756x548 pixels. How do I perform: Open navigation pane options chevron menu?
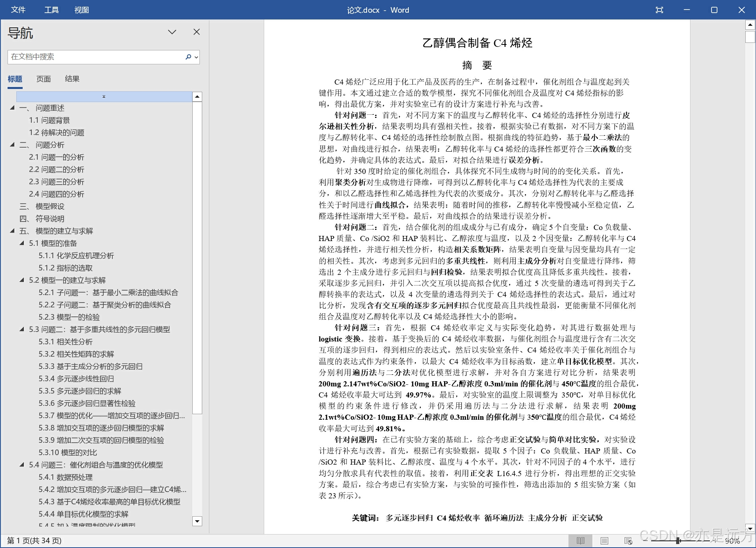(172, 32)
